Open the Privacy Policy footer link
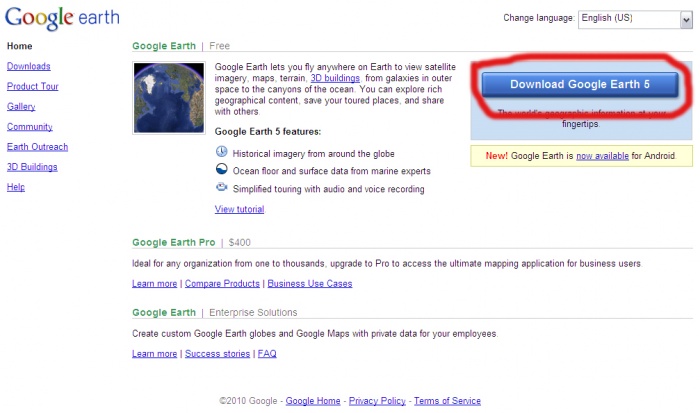700x413 pixels. click(x=377, y=401)
